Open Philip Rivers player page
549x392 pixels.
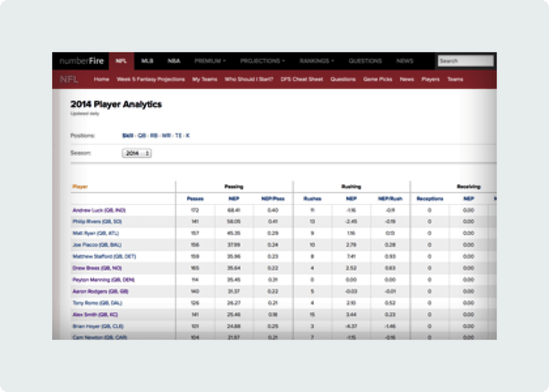click(x=97, y=221)
